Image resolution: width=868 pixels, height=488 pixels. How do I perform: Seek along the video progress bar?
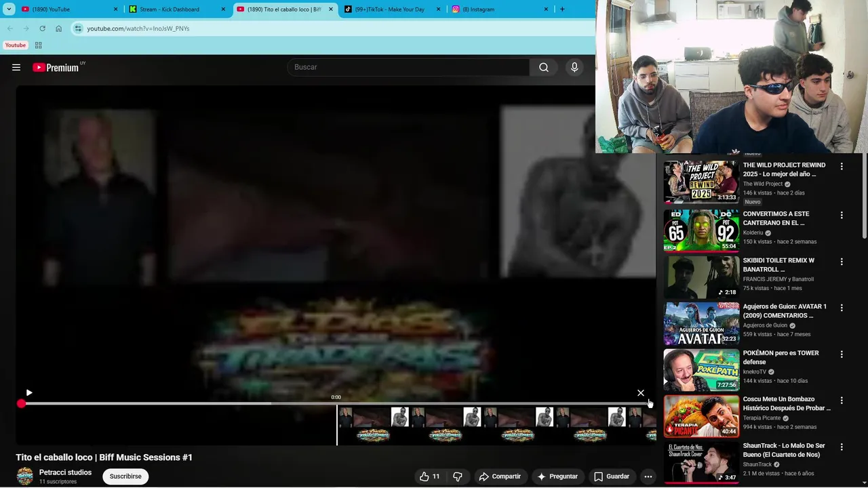pos(336,403)
